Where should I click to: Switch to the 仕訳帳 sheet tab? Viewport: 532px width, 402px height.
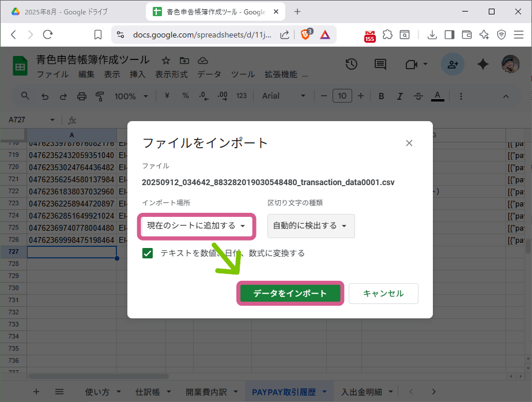148,391
